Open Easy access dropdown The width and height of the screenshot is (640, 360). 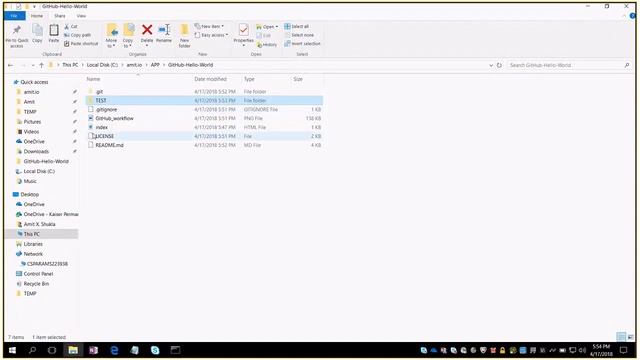pyautogui.click(x=211, y=35)
